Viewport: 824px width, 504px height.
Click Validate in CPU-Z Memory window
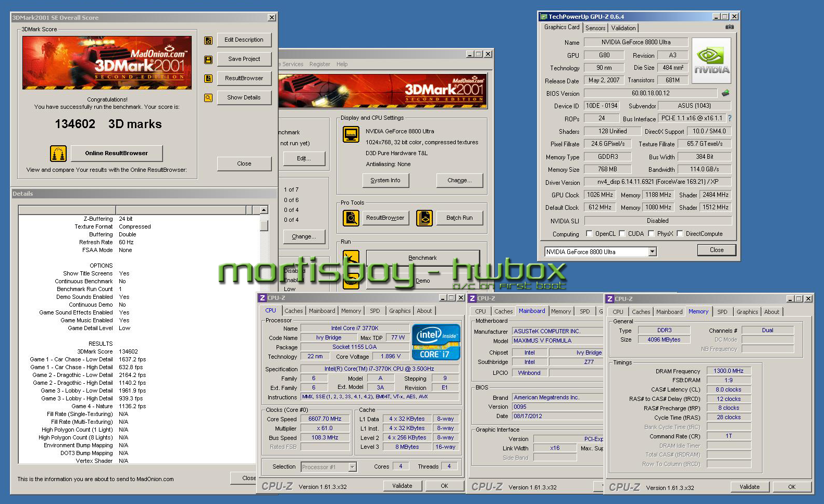[x=749, y=487]
